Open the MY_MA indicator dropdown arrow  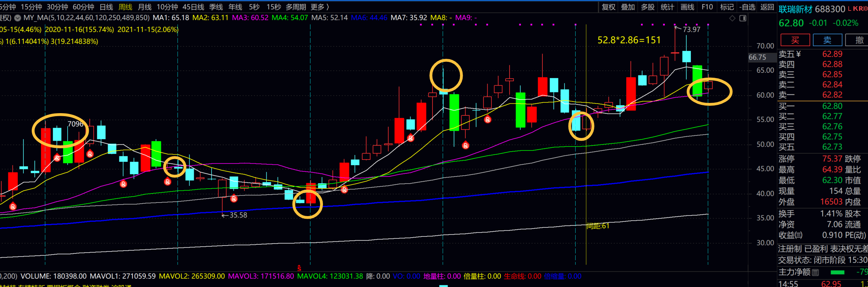tap(17, 18)
